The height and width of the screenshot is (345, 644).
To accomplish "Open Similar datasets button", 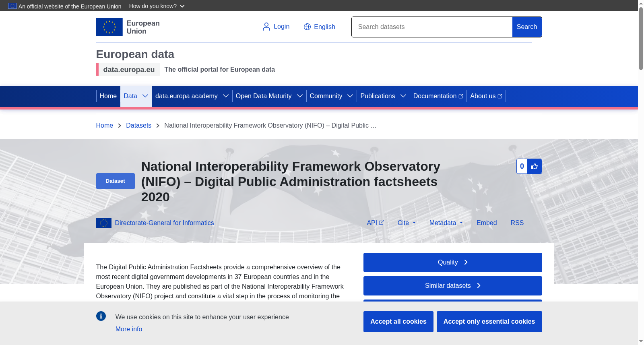I will 453,286.
